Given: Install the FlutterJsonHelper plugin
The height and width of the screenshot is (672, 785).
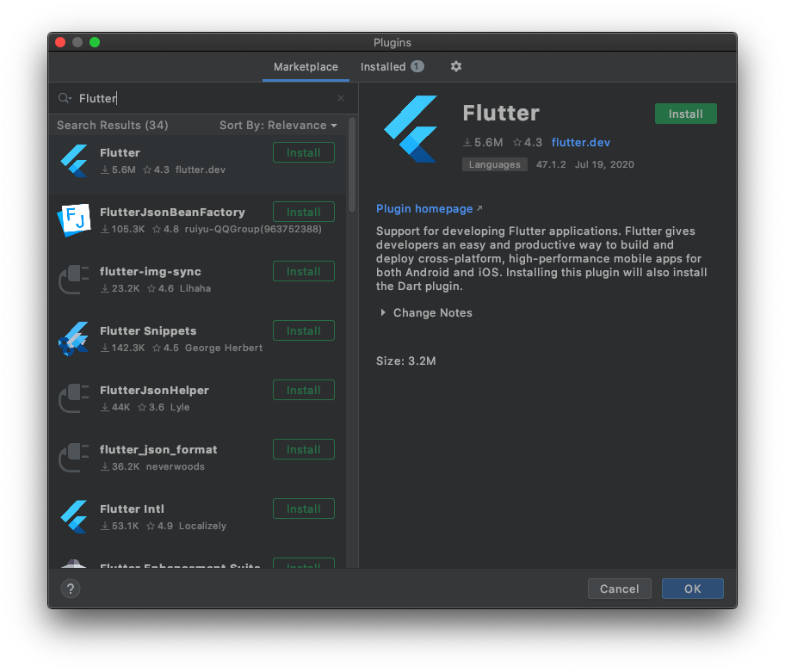Looking at the screenshot, I should click(x=303, y=390).
